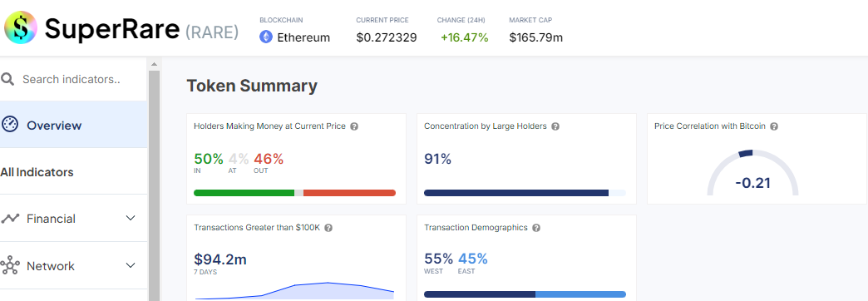Click the Holders Making Money card title
This screenshot has width=868, height=301.
tap(269, 126)
